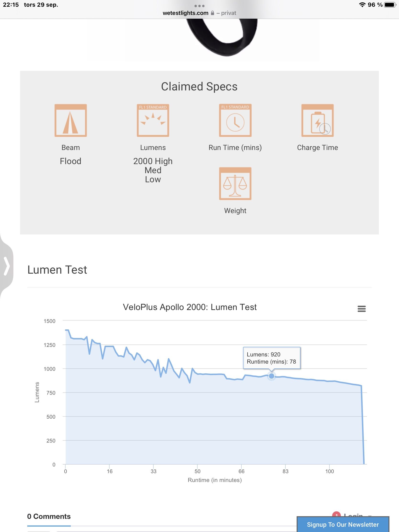Image resolution: width=399 pixels, height=532 pixels.
Task: Click the Beam spec icon
Action: tap(71, 121)
